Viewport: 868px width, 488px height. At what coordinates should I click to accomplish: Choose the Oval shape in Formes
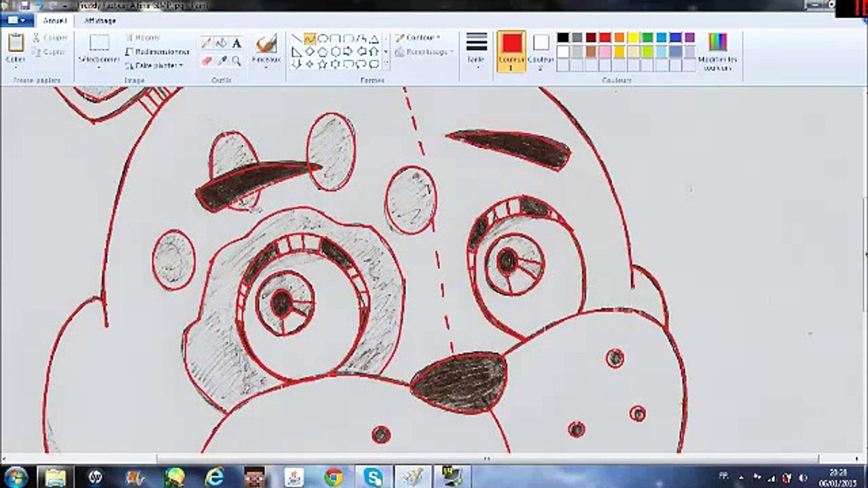coord(323,38)
